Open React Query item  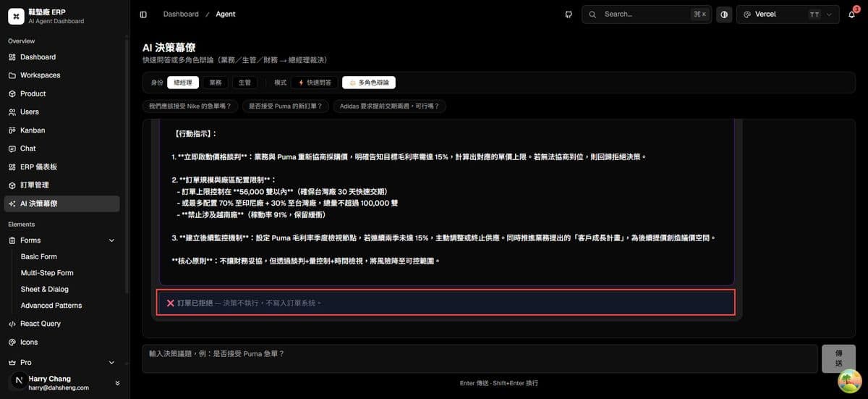pyautogui.click(x=61, y=324)
